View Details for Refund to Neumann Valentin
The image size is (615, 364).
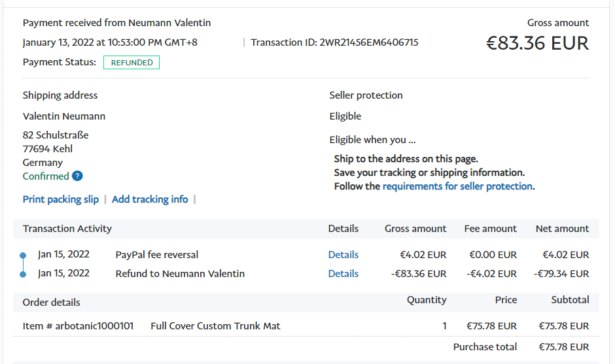coord(343,274)
